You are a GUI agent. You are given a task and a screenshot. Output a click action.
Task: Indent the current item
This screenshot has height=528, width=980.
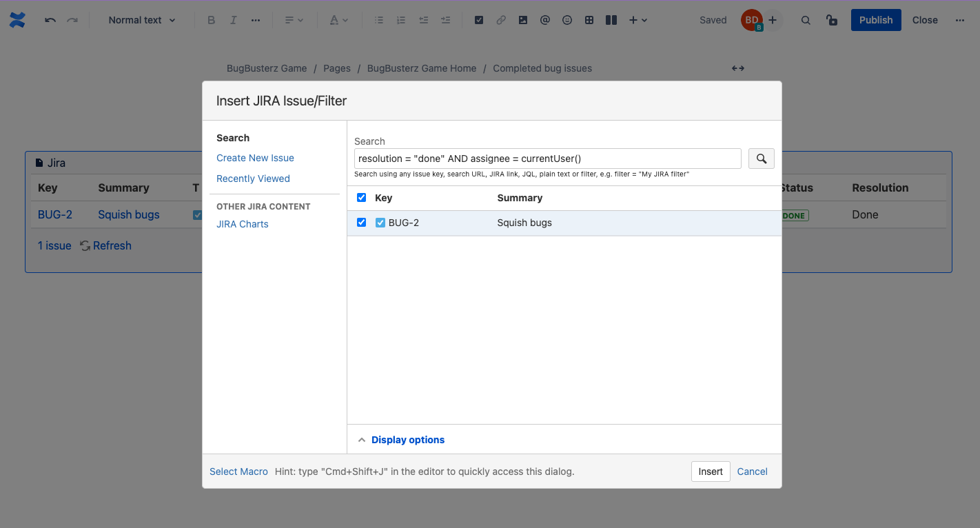coord(445,20)
